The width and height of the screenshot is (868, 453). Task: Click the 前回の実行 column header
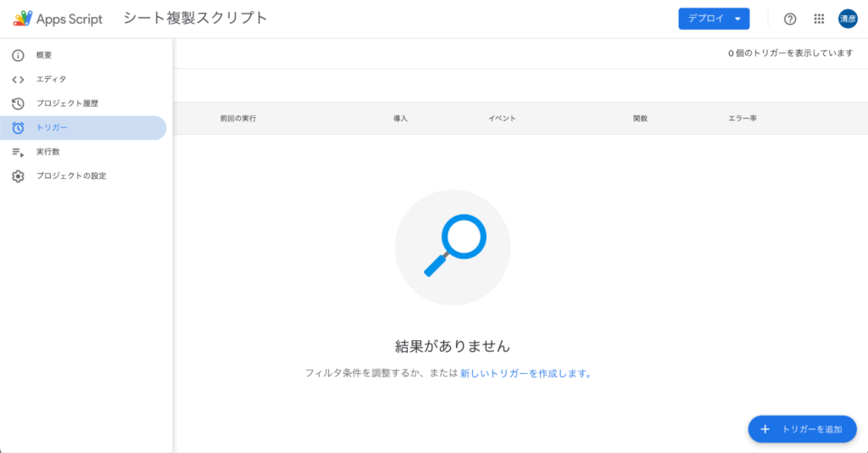[238, 119]
